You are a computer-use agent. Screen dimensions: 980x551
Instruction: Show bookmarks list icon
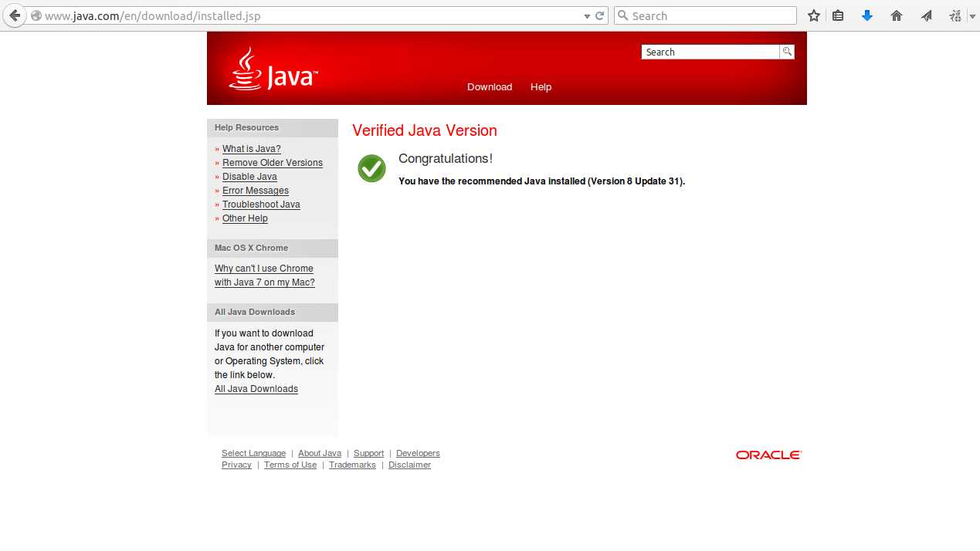(838, 15)
